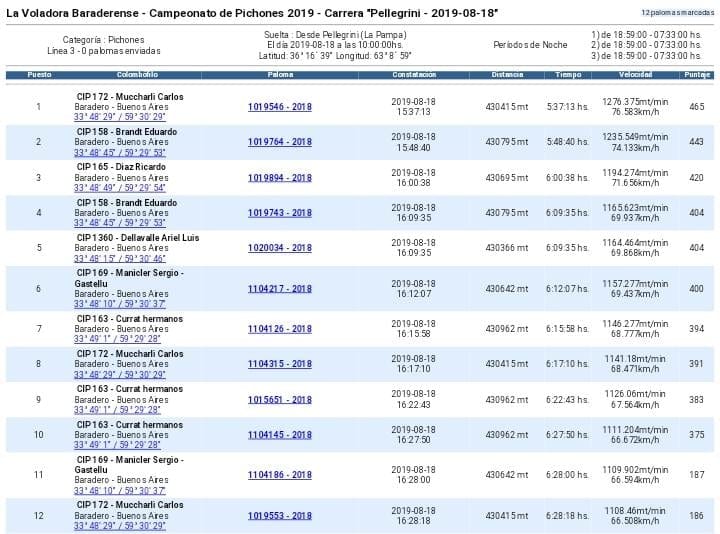Open coordinates link in row 8 Mucchiarli Carlos
Image resolution: width=720 pixels, height=534 pixels.
point(119,374)
